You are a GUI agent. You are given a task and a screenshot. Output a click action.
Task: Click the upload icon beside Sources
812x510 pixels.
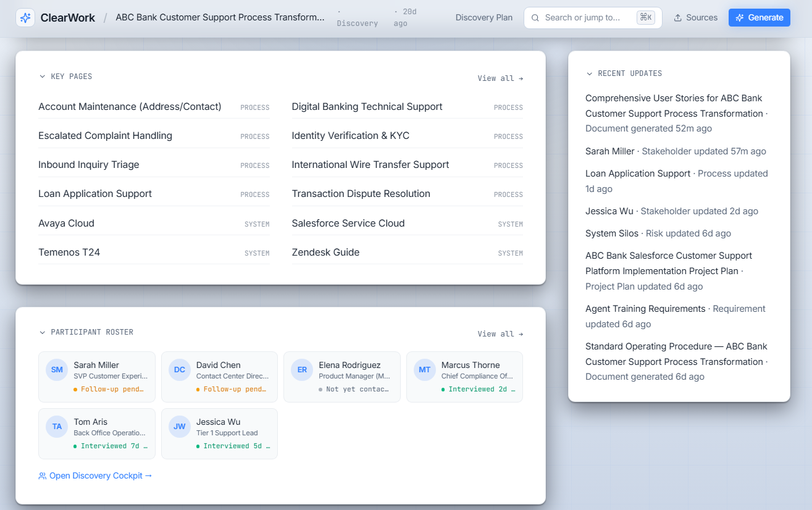coord(677,17)
